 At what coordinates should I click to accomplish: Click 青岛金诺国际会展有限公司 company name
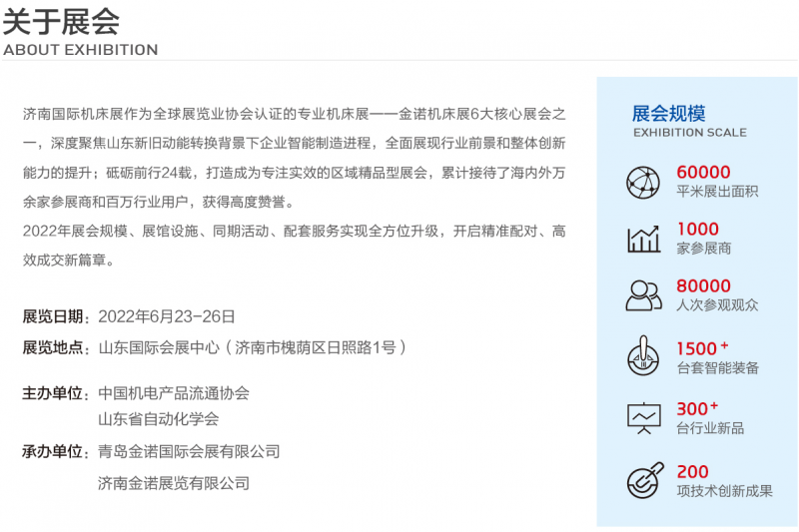189,451
